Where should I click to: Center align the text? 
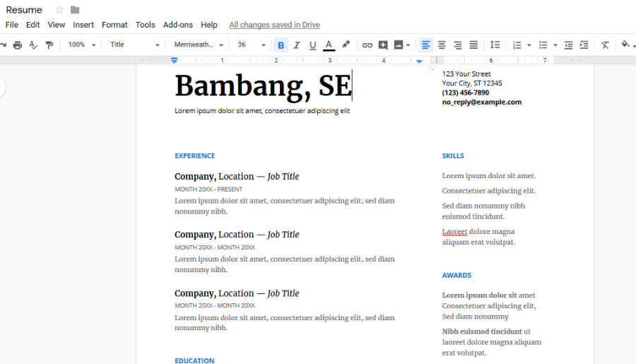pyautogui.click(x=442, y=45)
